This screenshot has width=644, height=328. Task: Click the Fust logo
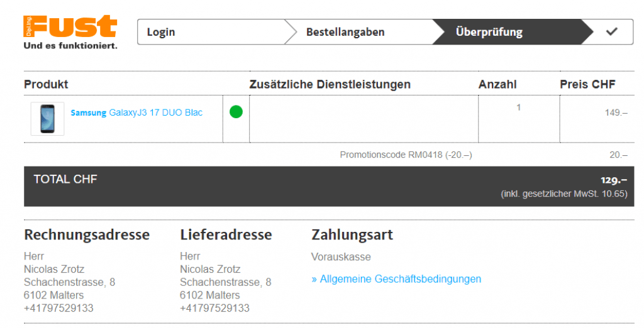[70, 31]
